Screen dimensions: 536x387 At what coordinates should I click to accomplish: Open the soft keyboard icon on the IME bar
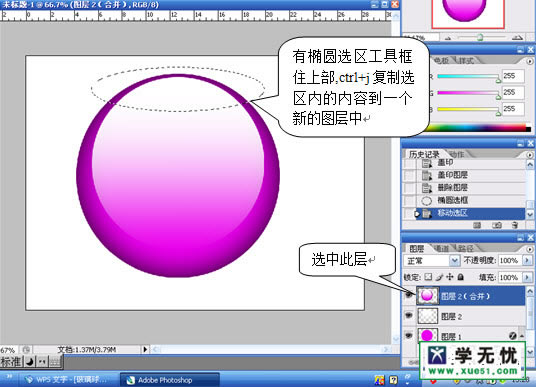pyautogui.click(x=55, y=362)
